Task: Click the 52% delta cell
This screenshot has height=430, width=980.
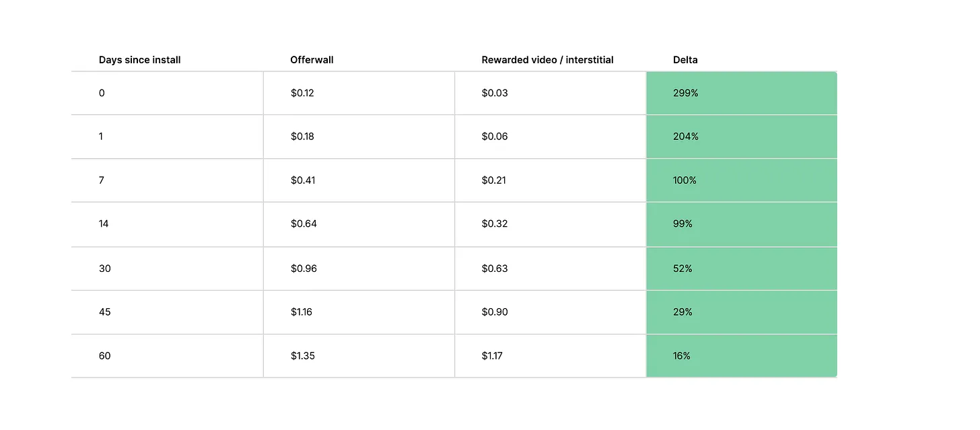Action: (682, 268)
